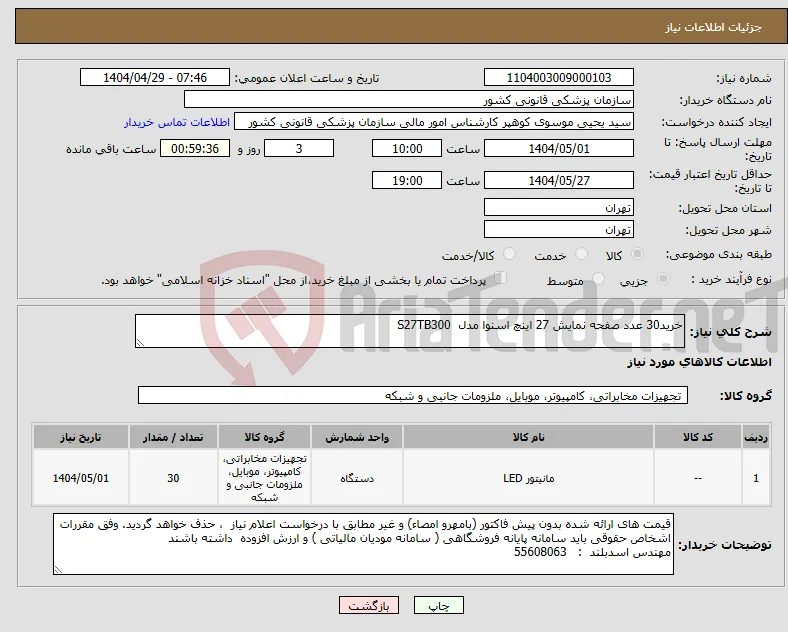
Task: Open the اطلاعات تماس خریدار link
Action: [x=177, y=122]
